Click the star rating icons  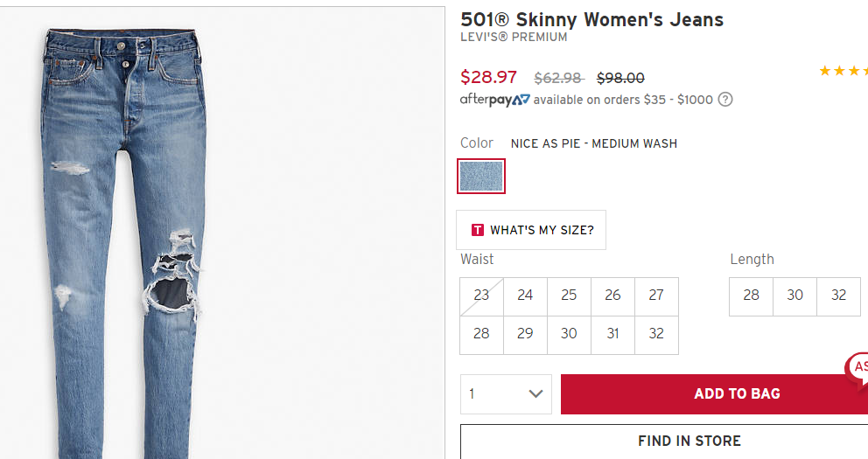coord(843,71)
